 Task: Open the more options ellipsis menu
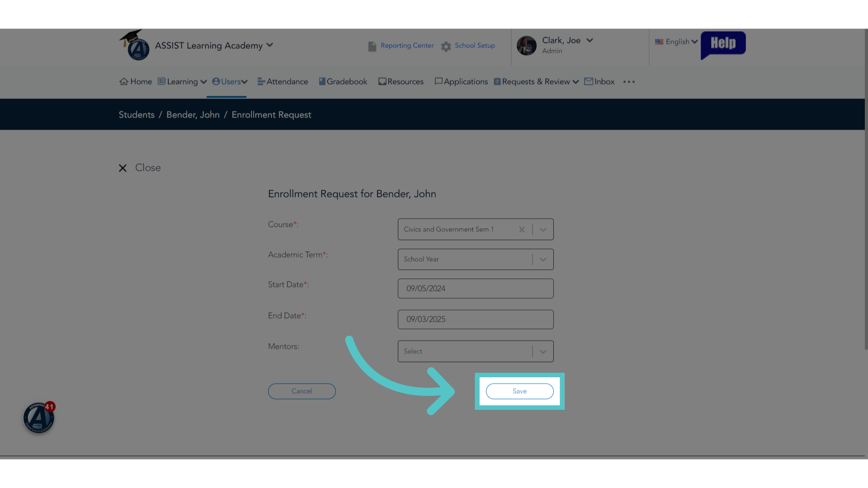(x=629, y=82)
